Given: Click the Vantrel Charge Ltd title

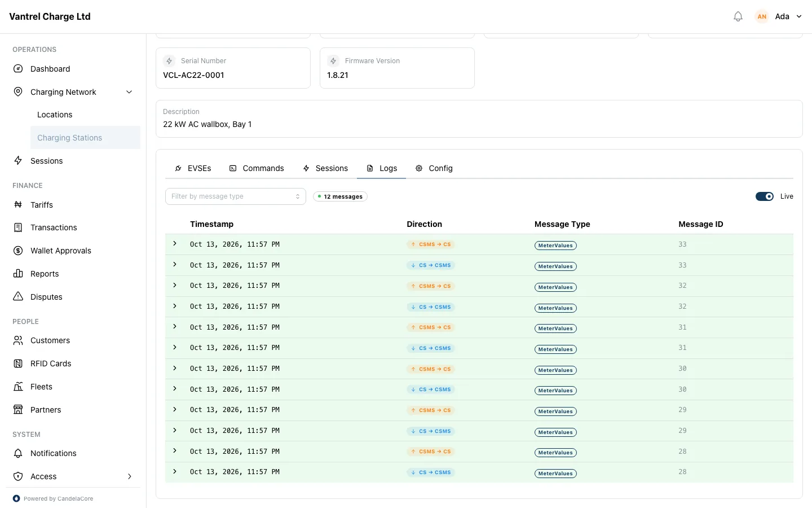Looking at the screenshot, I should (x=50, y=16).
